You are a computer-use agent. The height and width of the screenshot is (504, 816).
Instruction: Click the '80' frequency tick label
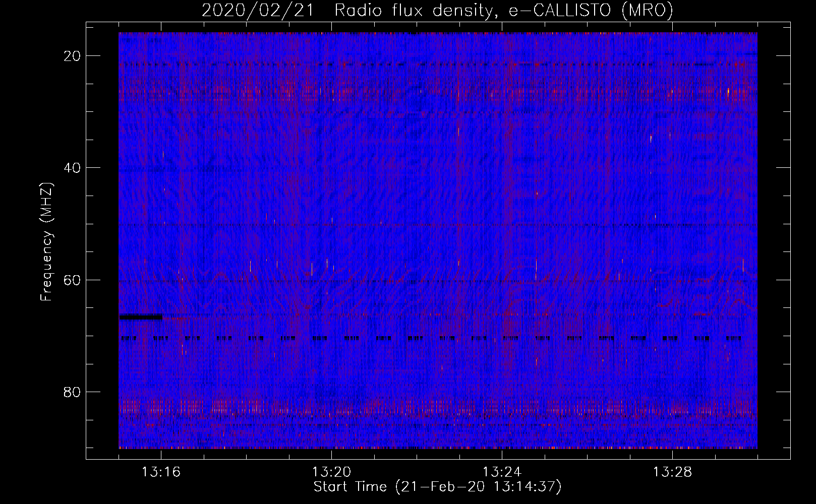click(x=72, y=392)
